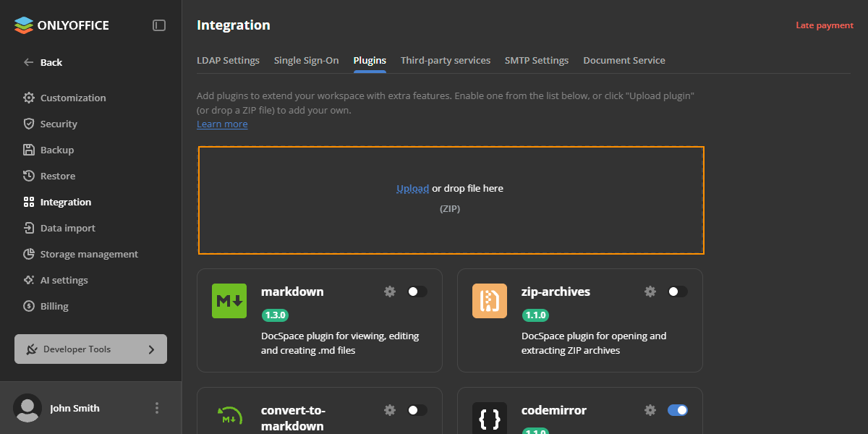Click the Backup floppy disk icon

click(29, 150)
